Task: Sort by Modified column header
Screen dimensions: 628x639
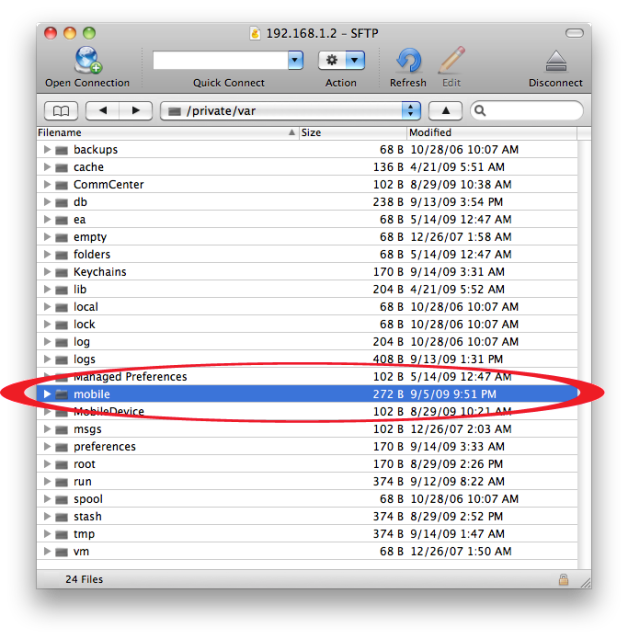Action: pos(492,133)
